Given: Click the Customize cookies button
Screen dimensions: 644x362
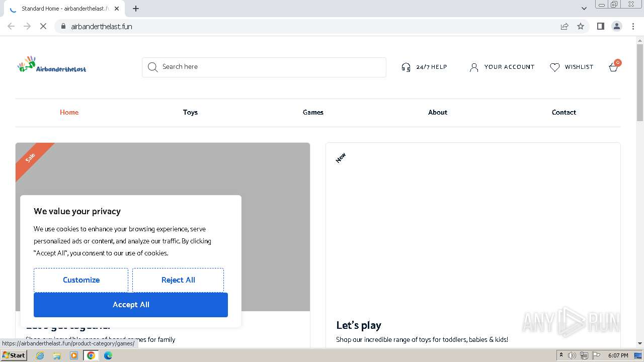Looking at the screenshot, I should (x=81, y=280).
